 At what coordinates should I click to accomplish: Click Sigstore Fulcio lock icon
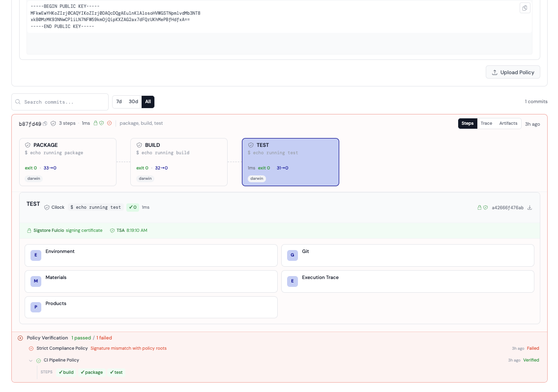(x=29, y=230)
